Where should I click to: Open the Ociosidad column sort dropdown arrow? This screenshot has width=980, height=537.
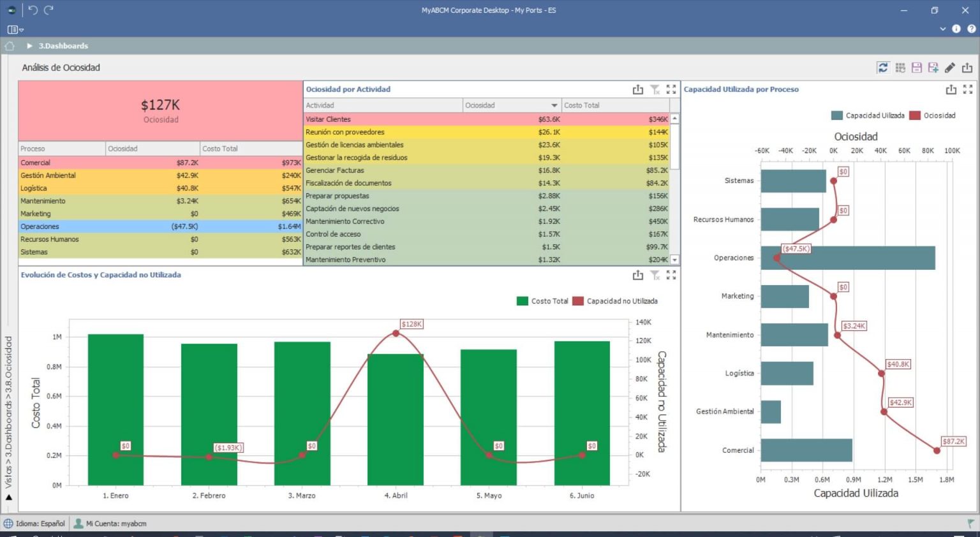pyautogui.click(x=554, y=106)
